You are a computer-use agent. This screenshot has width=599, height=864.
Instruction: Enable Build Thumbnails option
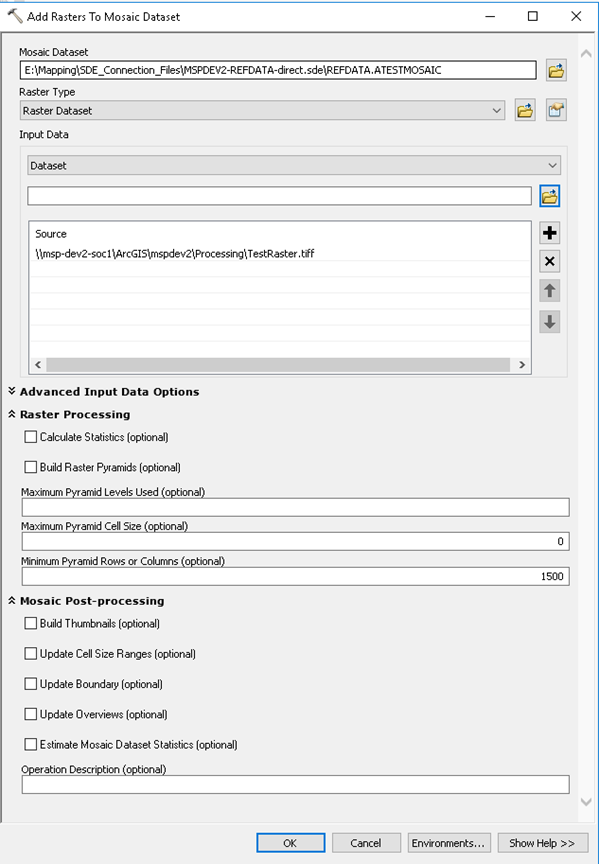pyautogui.click(x=31, y=623)
